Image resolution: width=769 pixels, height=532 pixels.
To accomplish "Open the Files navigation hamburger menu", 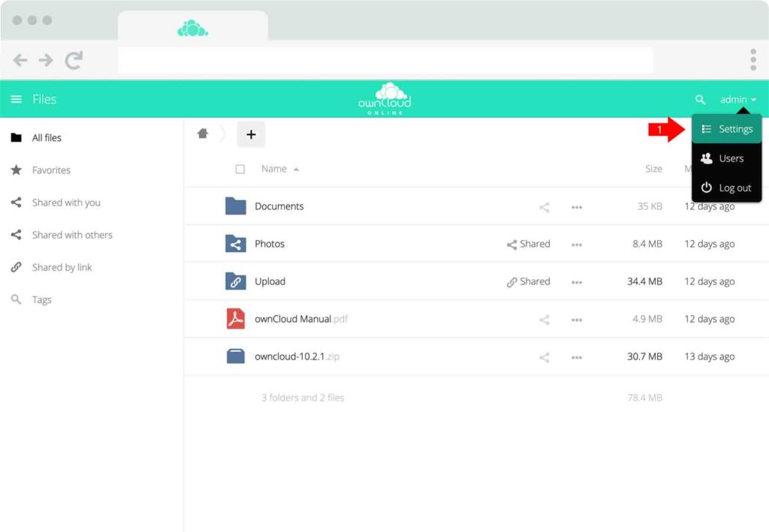I will pos(17,99).
